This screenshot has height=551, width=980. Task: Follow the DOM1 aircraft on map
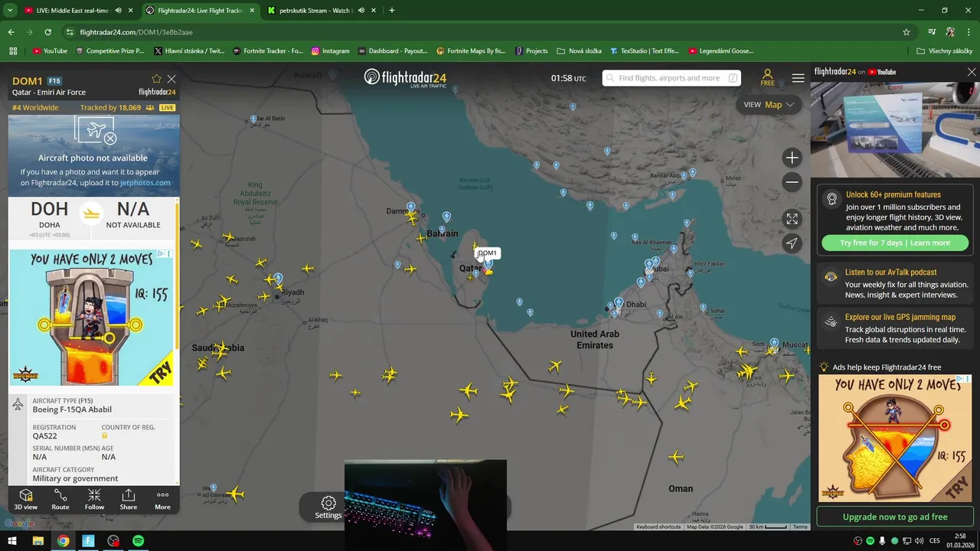click(x=94, y=499)
